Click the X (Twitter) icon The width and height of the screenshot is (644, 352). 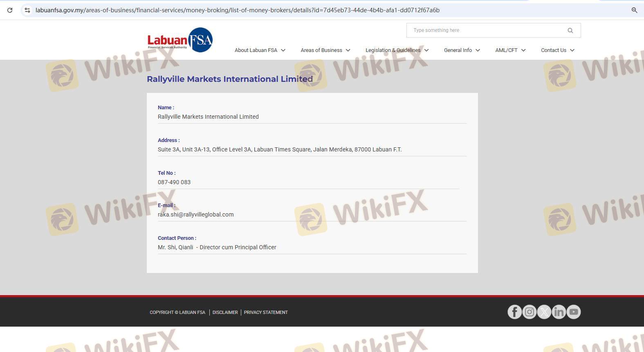[544, 312]
